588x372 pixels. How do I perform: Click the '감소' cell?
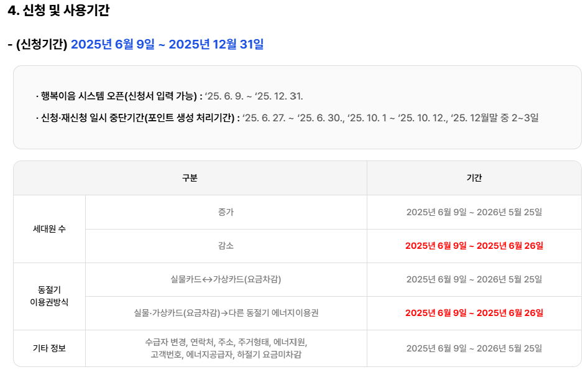(226, 246)
